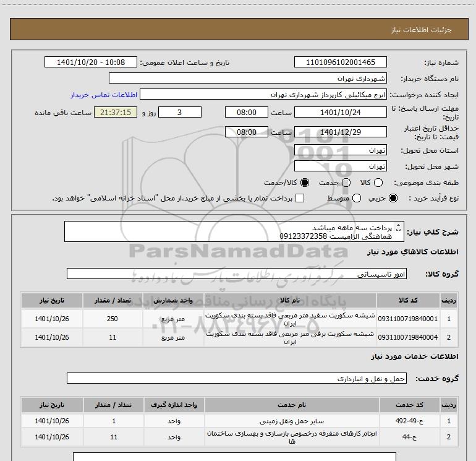
Task: Click goods code 093110071984​0001
Action: (408, 319)
